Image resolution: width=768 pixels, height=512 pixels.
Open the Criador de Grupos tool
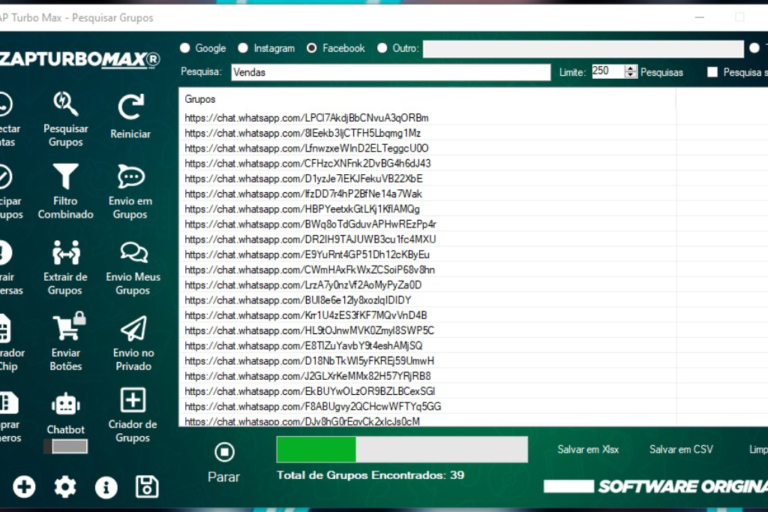coord(132,412)
